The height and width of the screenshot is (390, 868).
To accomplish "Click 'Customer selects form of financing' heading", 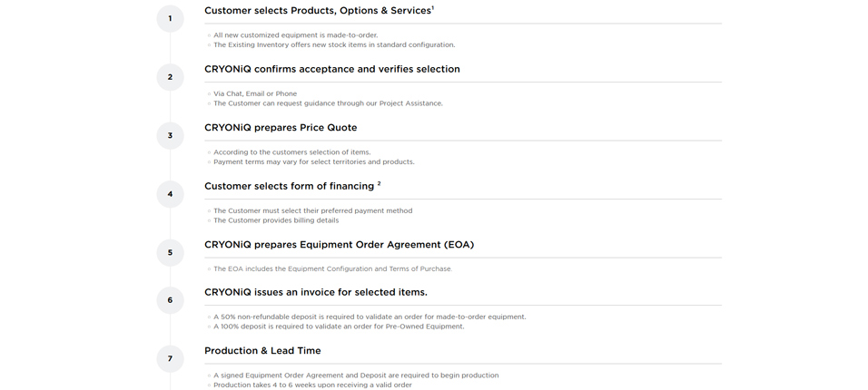I will [x=289, y=187].
